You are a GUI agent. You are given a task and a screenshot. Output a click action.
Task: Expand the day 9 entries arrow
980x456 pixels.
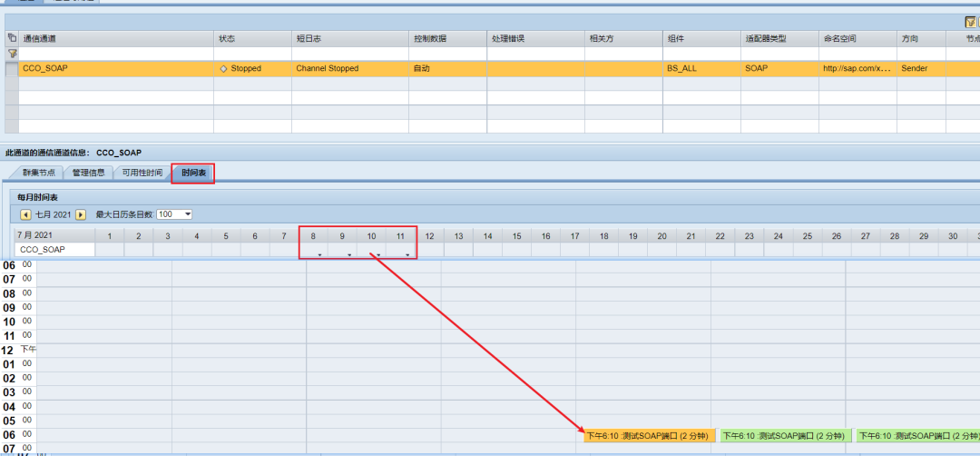coord(348,254)
